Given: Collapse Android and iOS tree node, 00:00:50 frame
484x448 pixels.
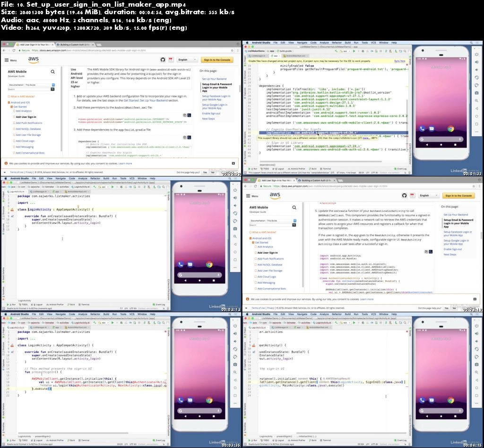Looking at the screenshot, I should [x=9, y=102].
